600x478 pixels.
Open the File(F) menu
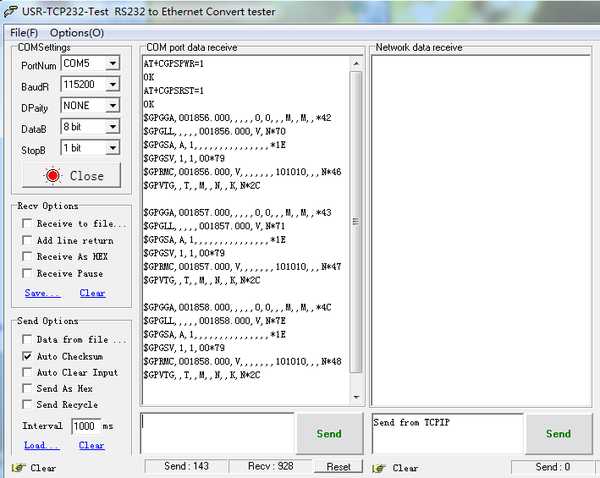24,33
